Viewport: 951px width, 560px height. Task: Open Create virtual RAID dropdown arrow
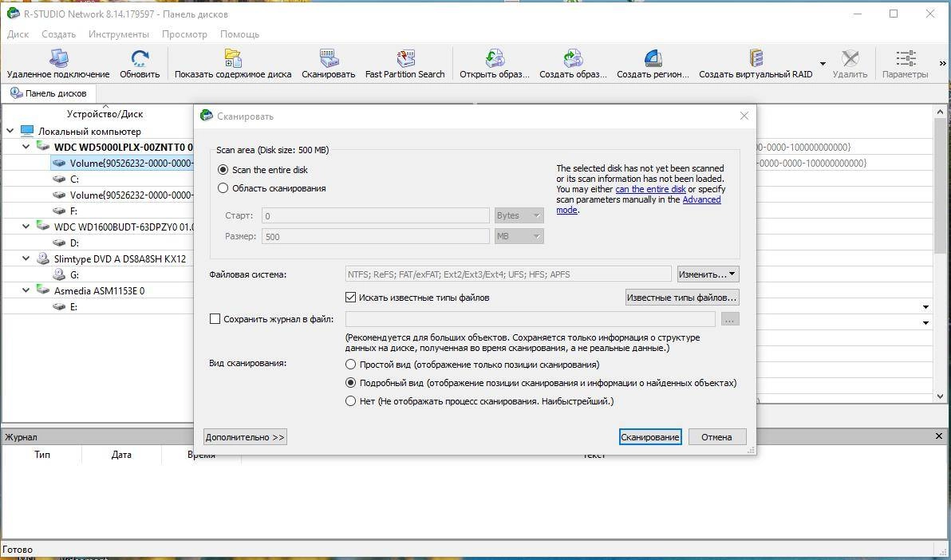(823, 63)
